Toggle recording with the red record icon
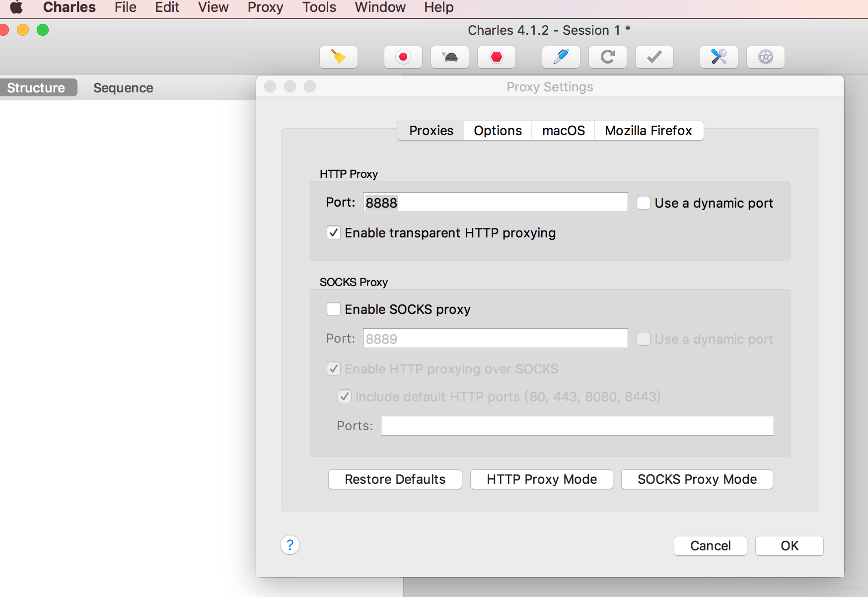Viewport: 868px width, 597px height. click(403, 57)
